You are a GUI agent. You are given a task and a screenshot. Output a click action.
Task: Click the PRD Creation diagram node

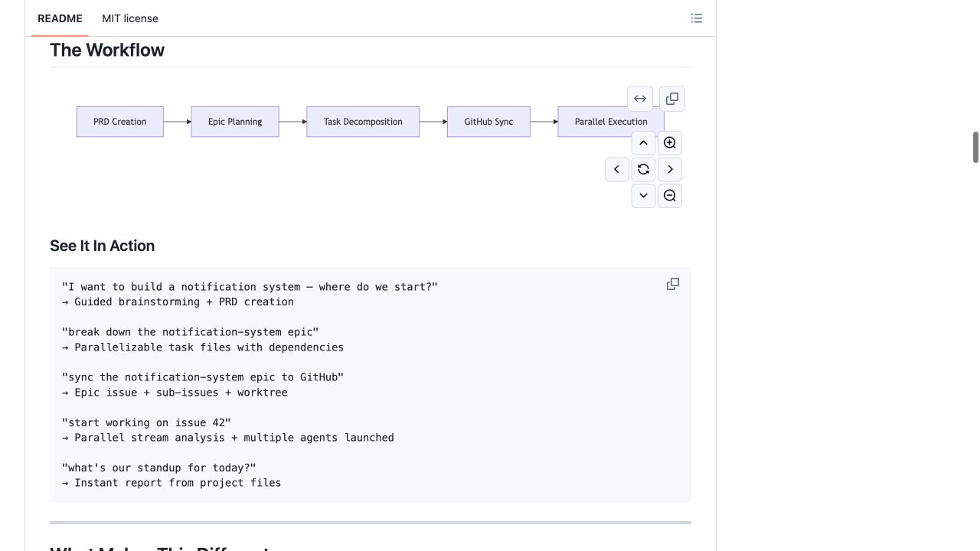120,122
